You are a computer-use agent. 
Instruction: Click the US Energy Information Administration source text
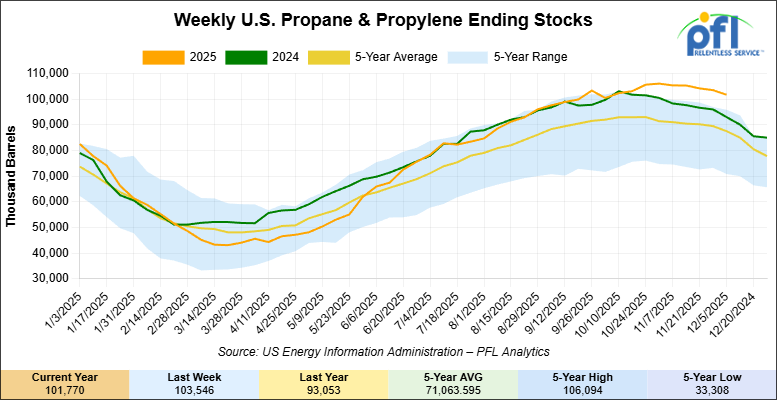coord(383,351)
